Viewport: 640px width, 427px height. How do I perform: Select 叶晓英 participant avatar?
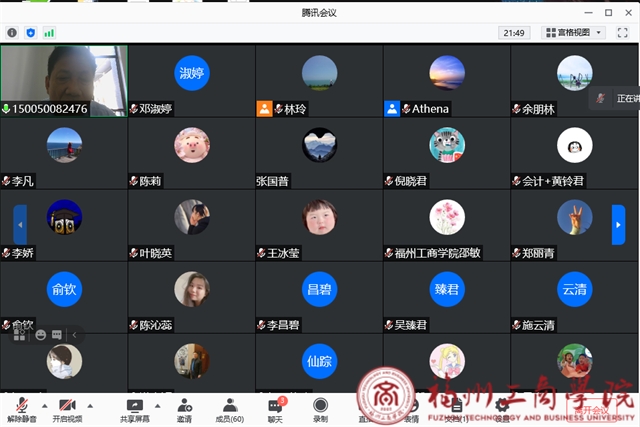[x=192, y=217]
